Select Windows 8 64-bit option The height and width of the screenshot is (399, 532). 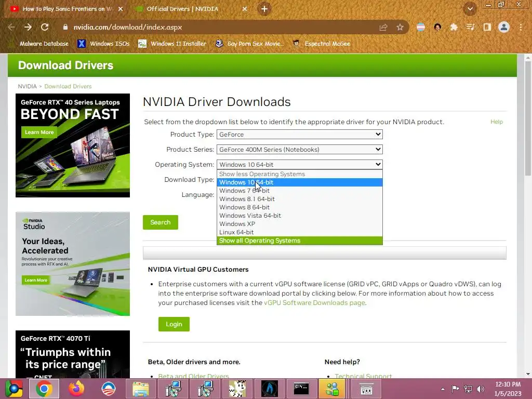(300, 207)
